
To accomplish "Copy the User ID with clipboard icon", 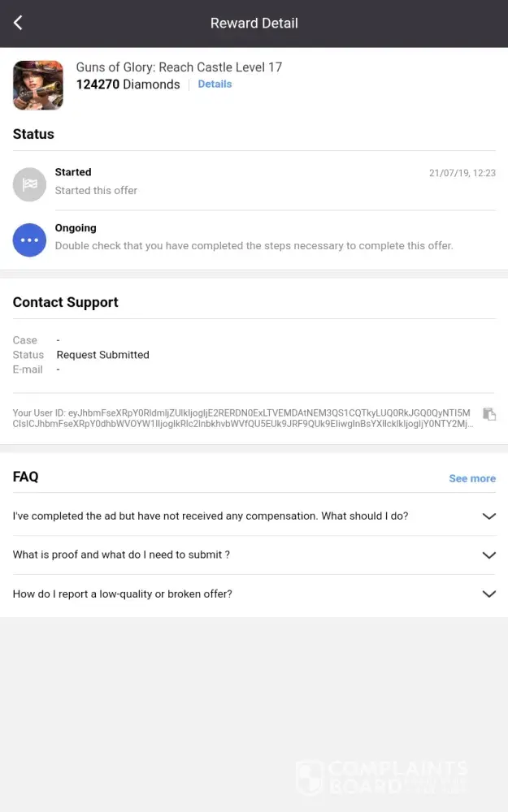I will (x=488, y=414).
